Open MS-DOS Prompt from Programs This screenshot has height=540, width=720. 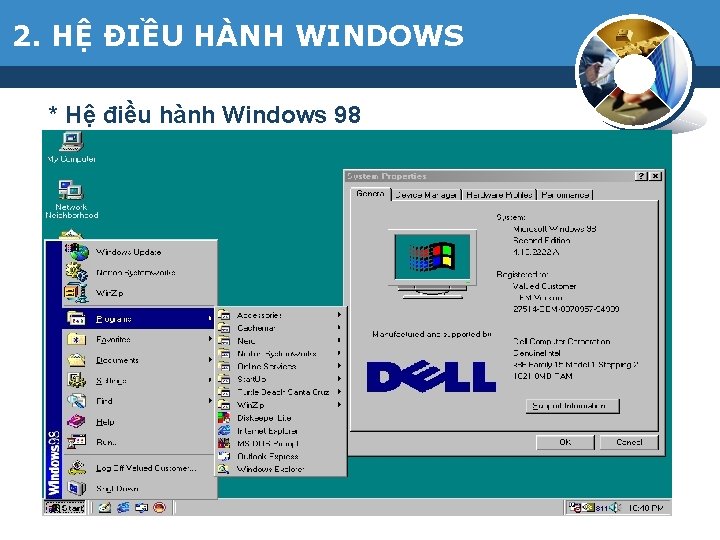tap(281, 444)
